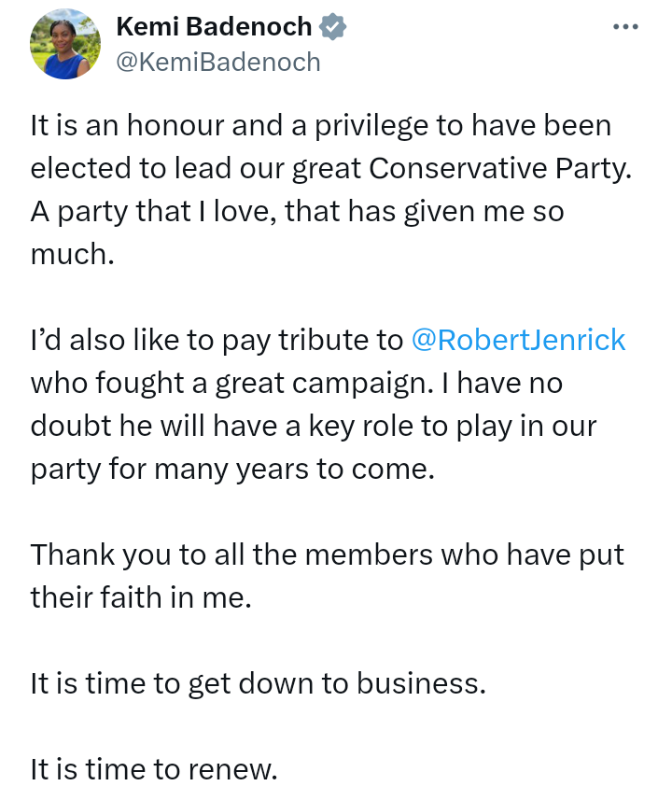Click the word "much." ending the first paragraph
Image resolution: width=672 pixels, height=800 pixels.
pyautogui.click(x=72, y=254)
